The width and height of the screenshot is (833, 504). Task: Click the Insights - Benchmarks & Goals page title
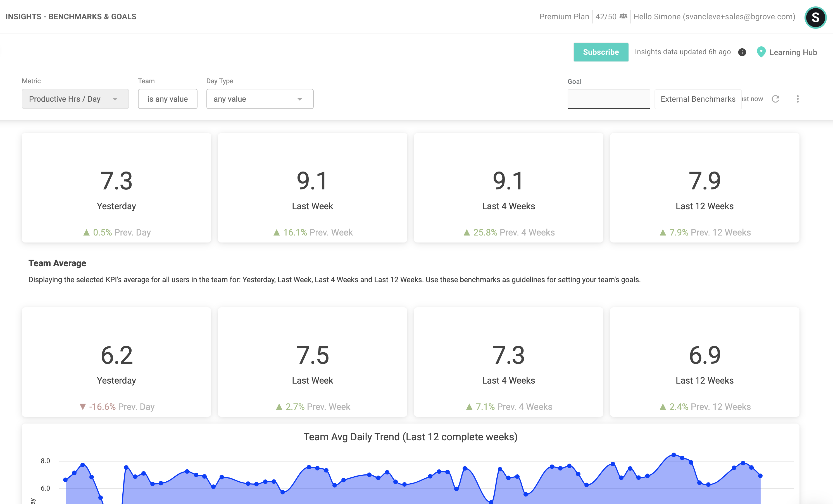71,16
